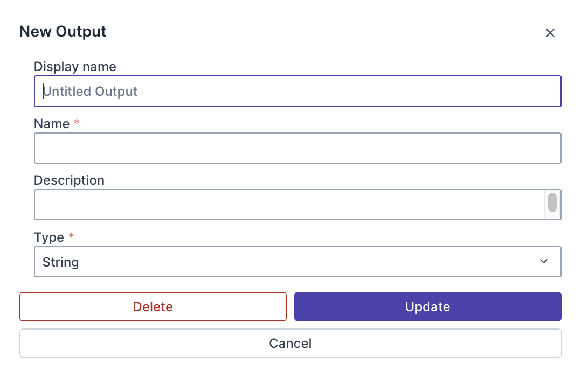The image size is (582, 392).
Task: Select the String value in Type combo box
Action: pos(61,262)
